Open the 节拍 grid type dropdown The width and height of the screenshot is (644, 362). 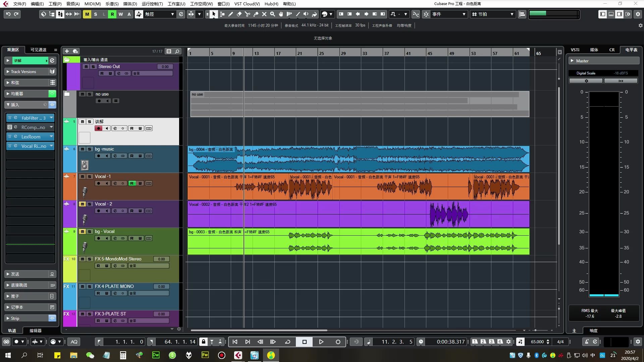(493, 14)
